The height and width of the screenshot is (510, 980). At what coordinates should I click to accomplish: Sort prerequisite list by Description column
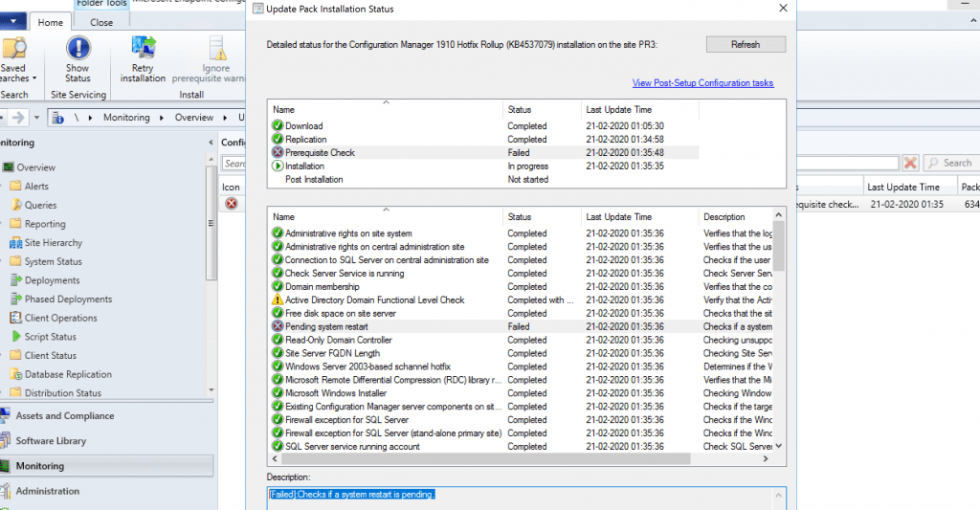point(736,217)
